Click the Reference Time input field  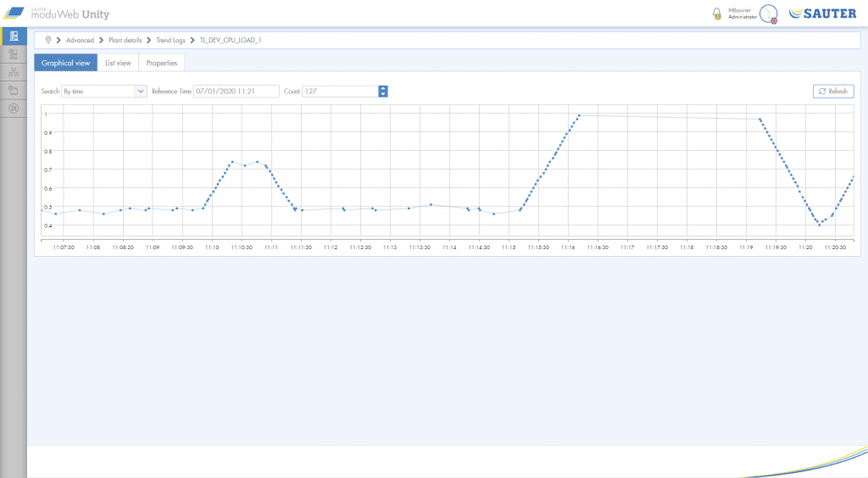(x=236, y=92)
